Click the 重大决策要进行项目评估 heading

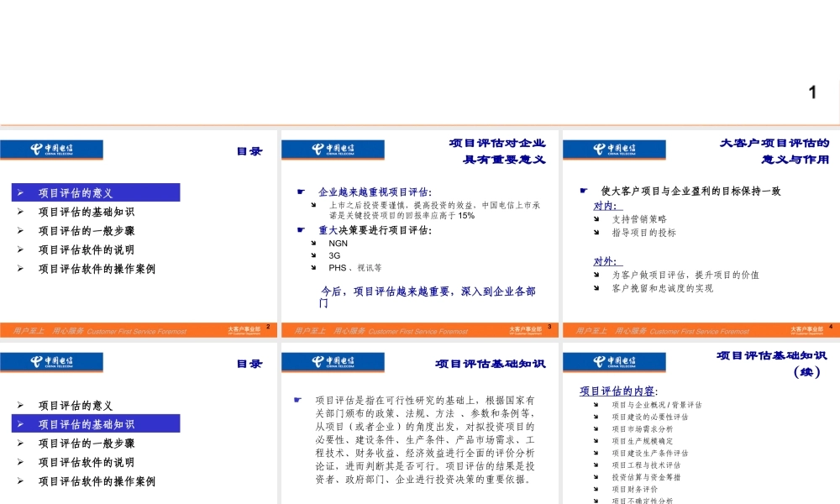click(x=375, y=230)
